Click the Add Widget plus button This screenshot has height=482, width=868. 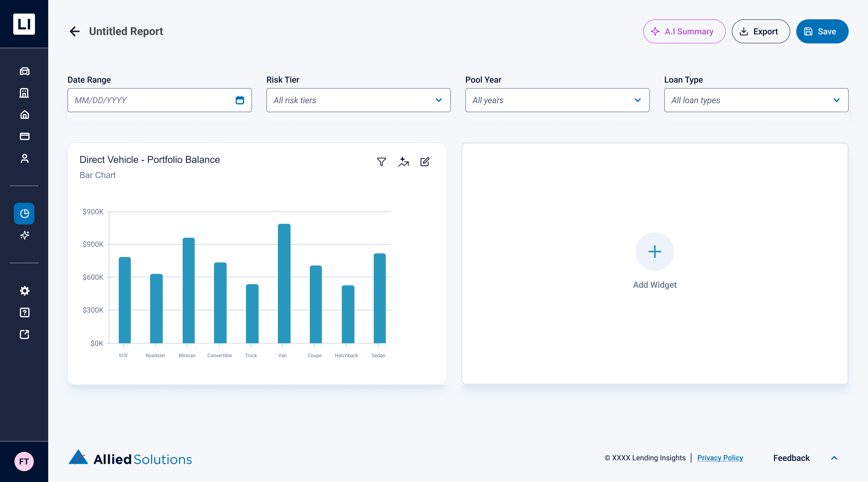654,252
